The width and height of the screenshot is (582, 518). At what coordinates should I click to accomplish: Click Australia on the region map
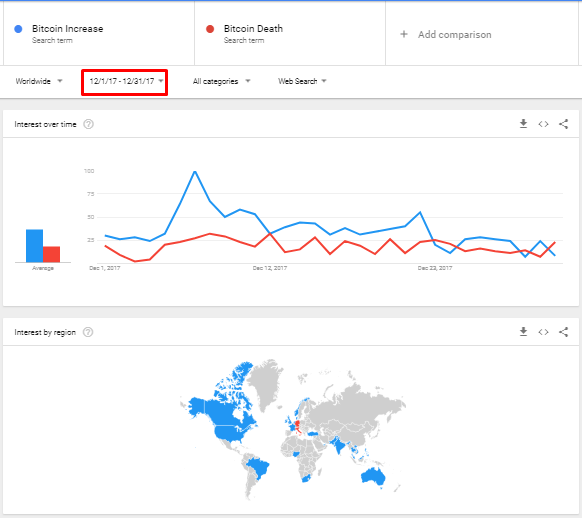(373, 477)
